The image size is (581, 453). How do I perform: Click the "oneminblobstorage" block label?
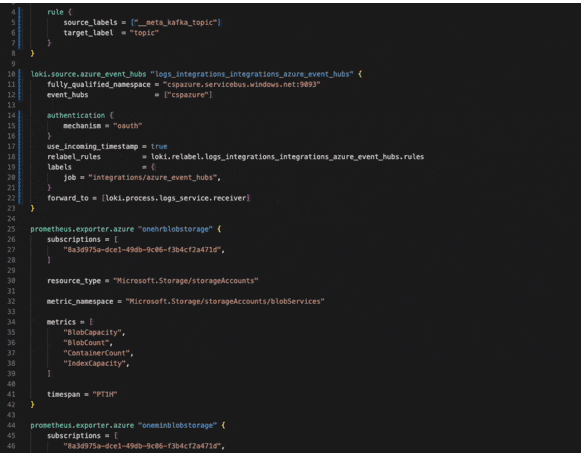click(x=177, y=426)
